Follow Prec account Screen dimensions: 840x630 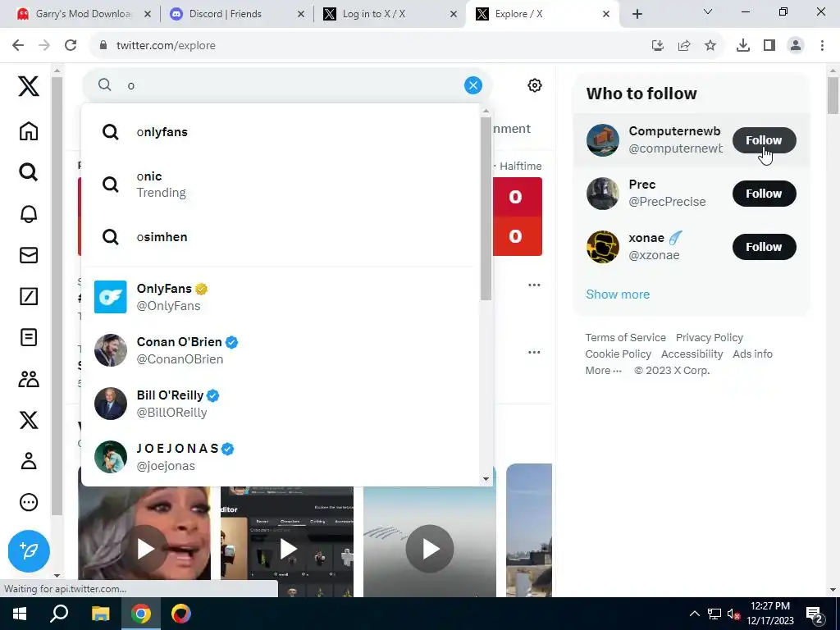point(764,194)
